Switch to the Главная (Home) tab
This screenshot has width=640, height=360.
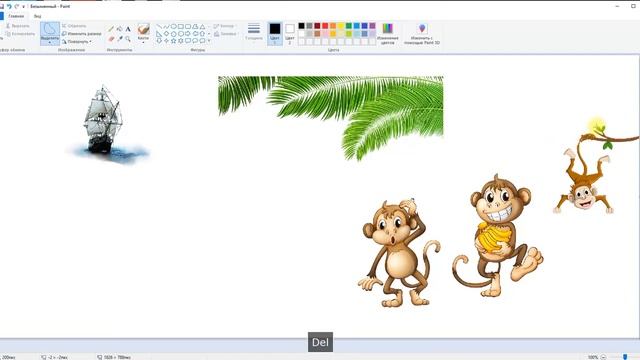16,16
